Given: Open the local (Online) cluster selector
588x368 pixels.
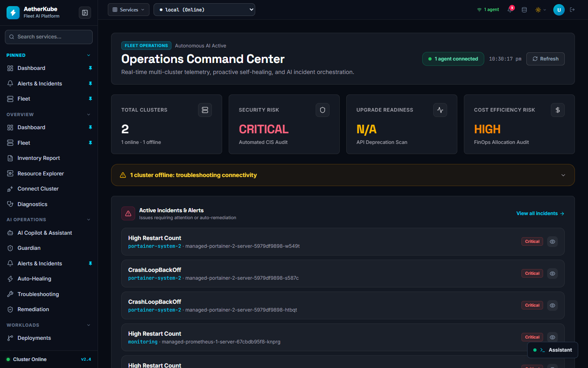Looking at the screenshot, I should (x=204, y=10).
